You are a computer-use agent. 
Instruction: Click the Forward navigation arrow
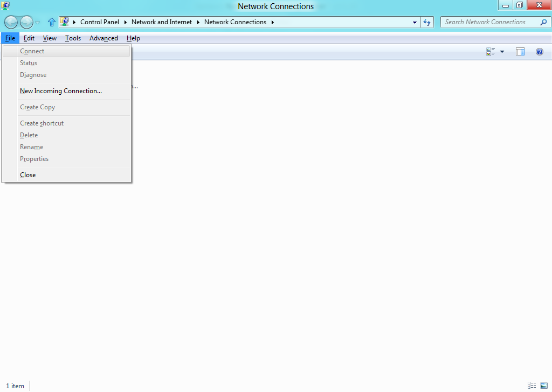tap(26, 23)
